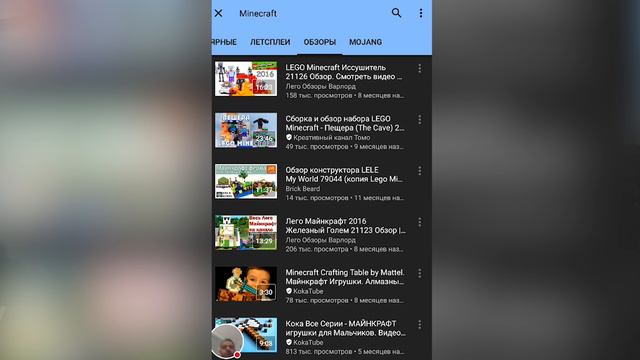Click 14 тыс. просмотров stats line
Viewport: 640px width, 360px height.
pos(345,198)
